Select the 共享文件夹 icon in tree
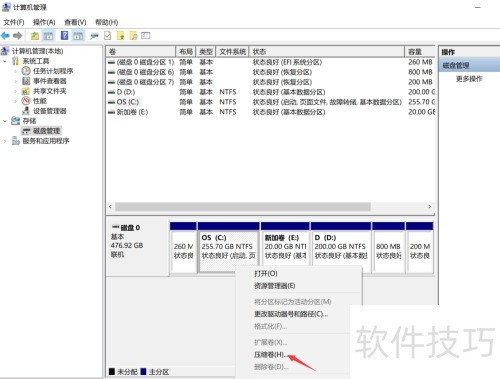Image resolution: width=500 pixels, height=379 pixels. point(26,91)
